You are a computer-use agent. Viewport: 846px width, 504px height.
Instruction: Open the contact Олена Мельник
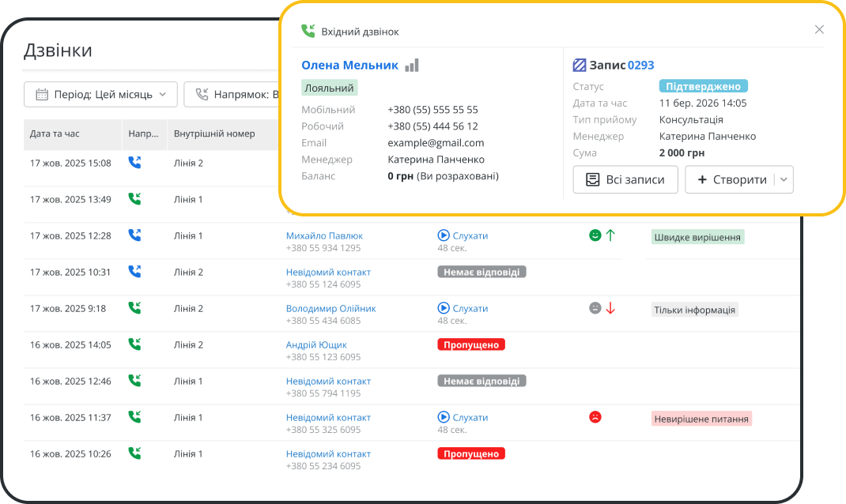(x=349, y=66)
